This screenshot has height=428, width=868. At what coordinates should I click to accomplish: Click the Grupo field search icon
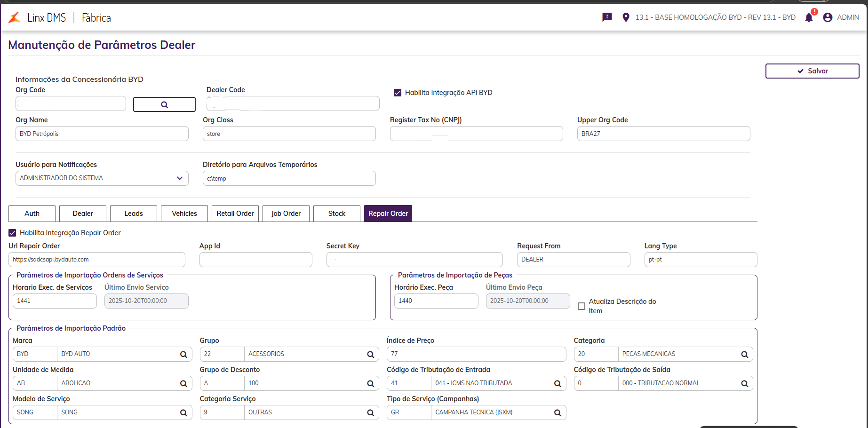[x=370, y=355]
